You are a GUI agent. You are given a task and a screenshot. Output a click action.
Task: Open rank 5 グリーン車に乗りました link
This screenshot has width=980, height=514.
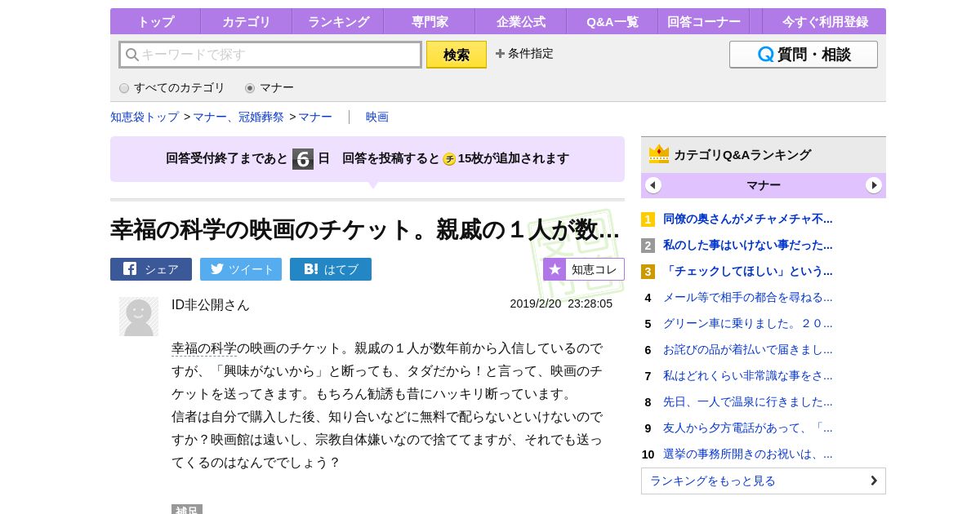pos(748,323)
